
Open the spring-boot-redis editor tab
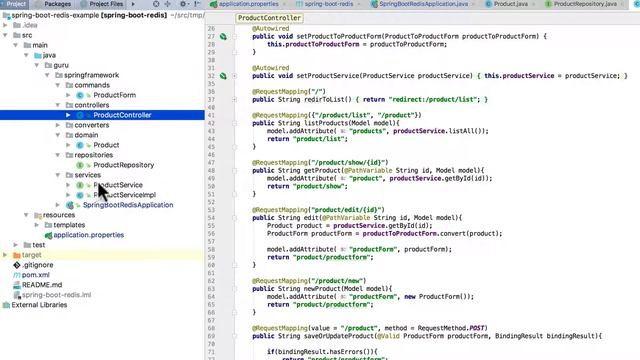point(329,4)
